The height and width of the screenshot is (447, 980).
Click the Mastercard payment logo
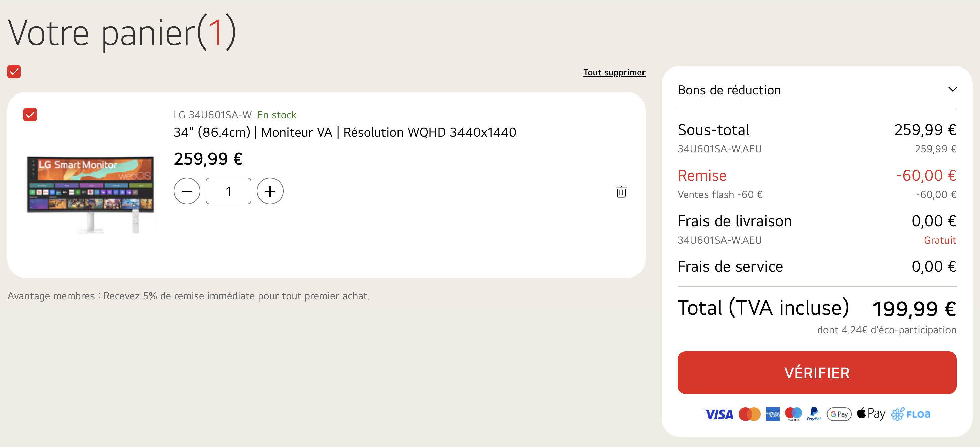pyautogui.click(x=749, y=414)
